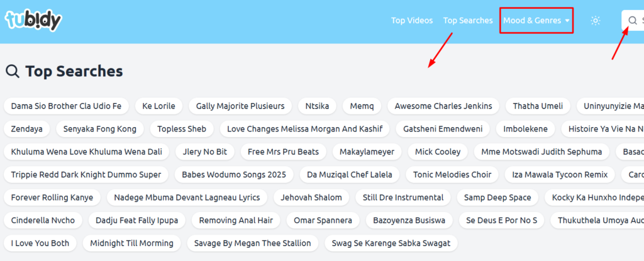Select Forever Rolling Kanye tag
This screenshot has width=644, height=261.
[52, 197]
